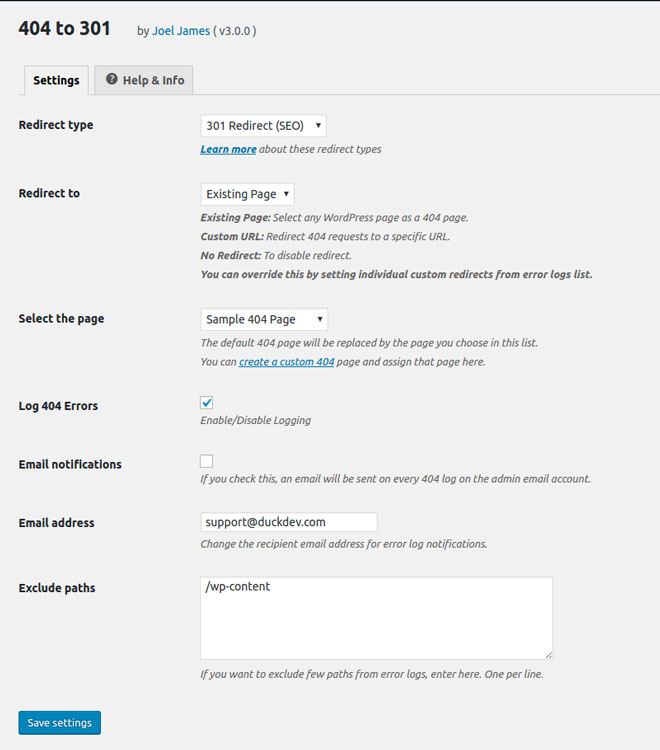
Task: Click into the Exclude paths text area
Action: coord(376,618)
